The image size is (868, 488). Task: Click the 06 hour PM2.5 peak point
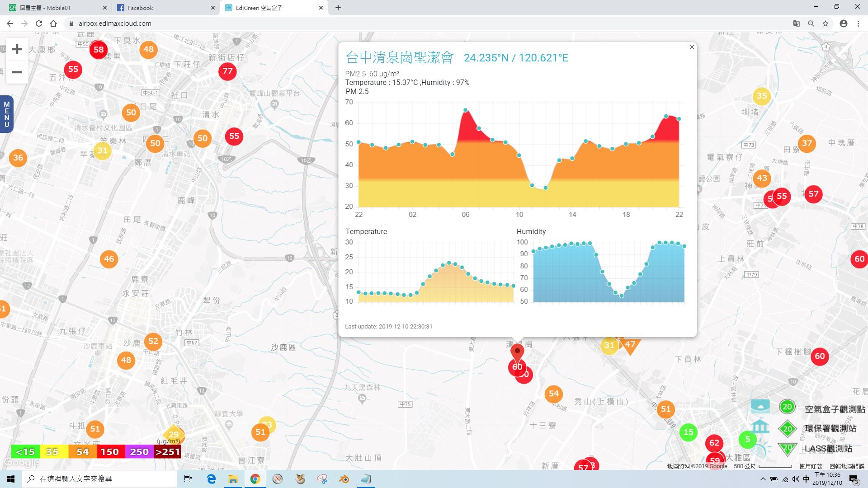point(466,110)
